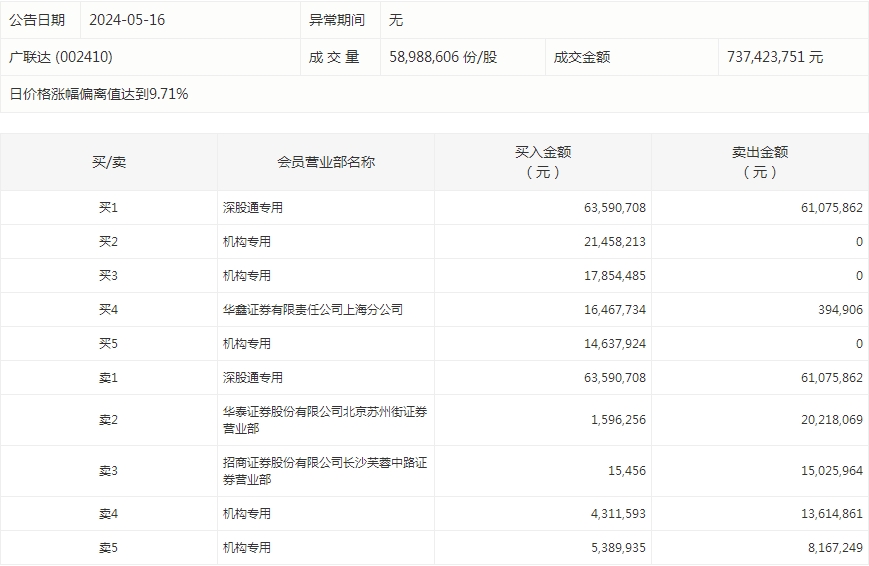The width and height of the screenshot is (869, 566).
Task: Select sell amount 15,025,964
Action: pyautogui.click(x=832, y=471)
